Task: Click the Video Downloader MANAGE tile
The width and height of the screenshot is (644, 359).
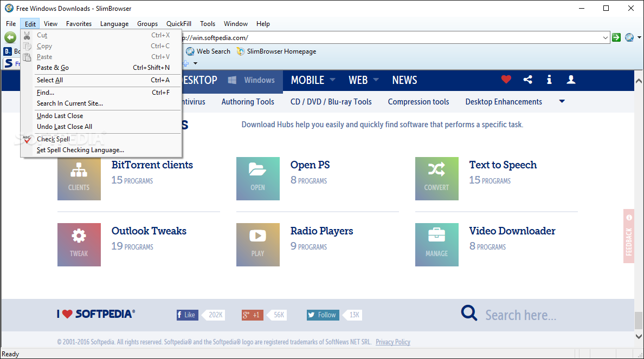Action: click(x=436, y=245)
